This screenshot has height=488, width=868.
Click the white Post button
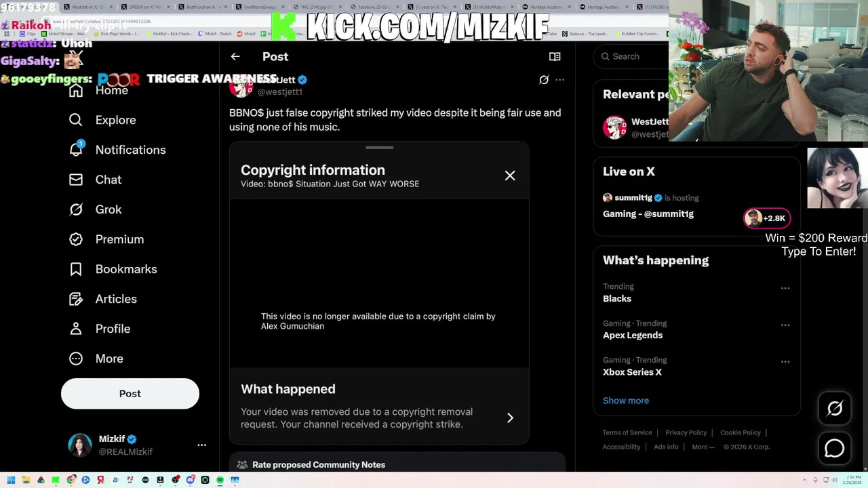tap(130, 394)
